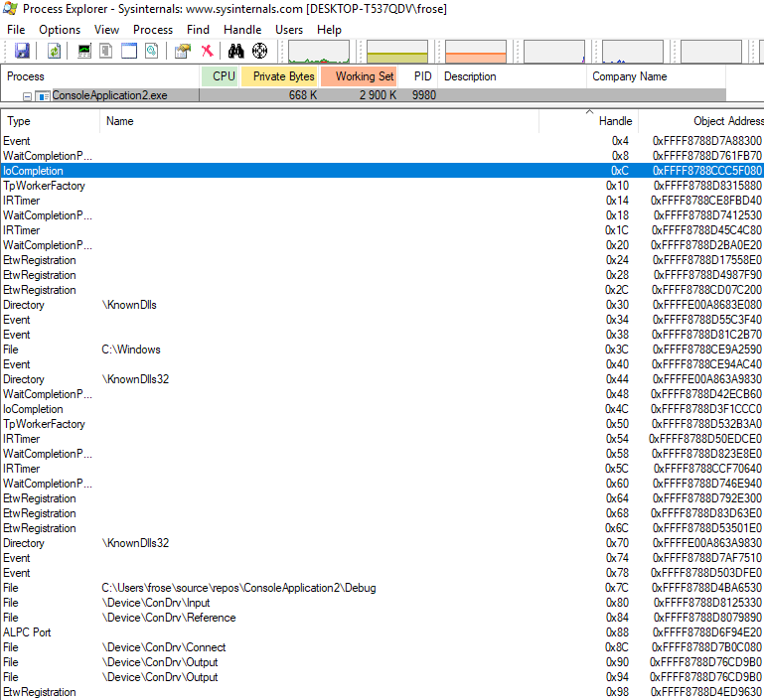
Task: Select the crosshair Find Window's Process target icon
Action: pos(259,51)
